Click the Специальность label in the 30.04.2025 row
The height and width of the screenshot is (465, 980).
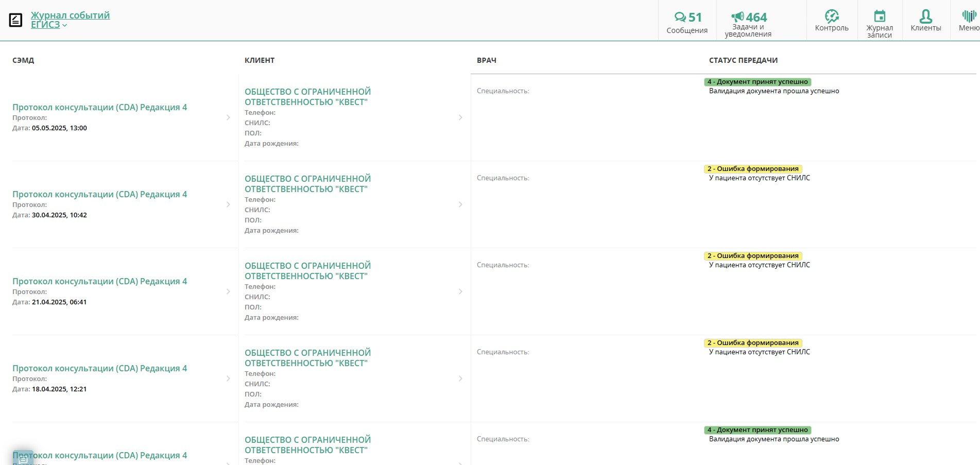point(503,178)
